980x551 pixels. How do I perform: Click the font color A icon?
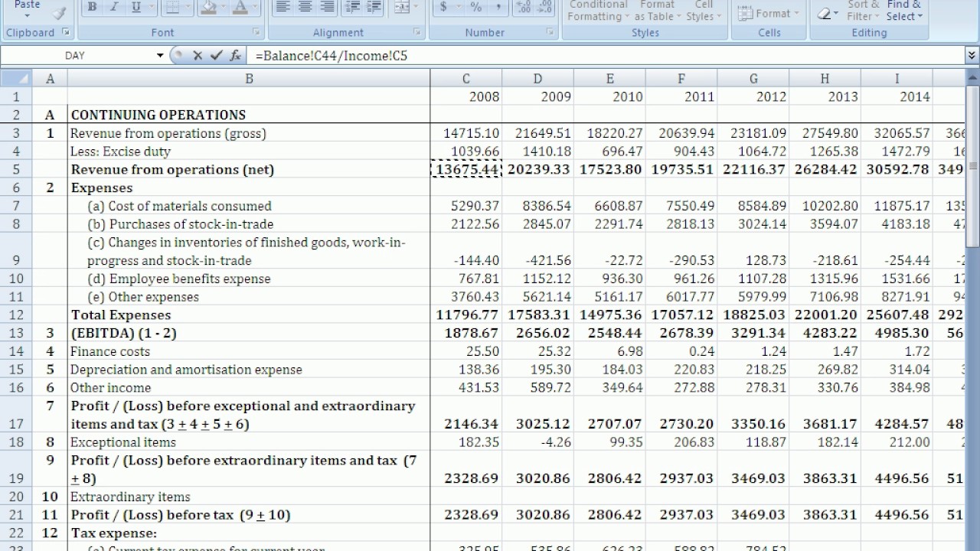[240, 8]
